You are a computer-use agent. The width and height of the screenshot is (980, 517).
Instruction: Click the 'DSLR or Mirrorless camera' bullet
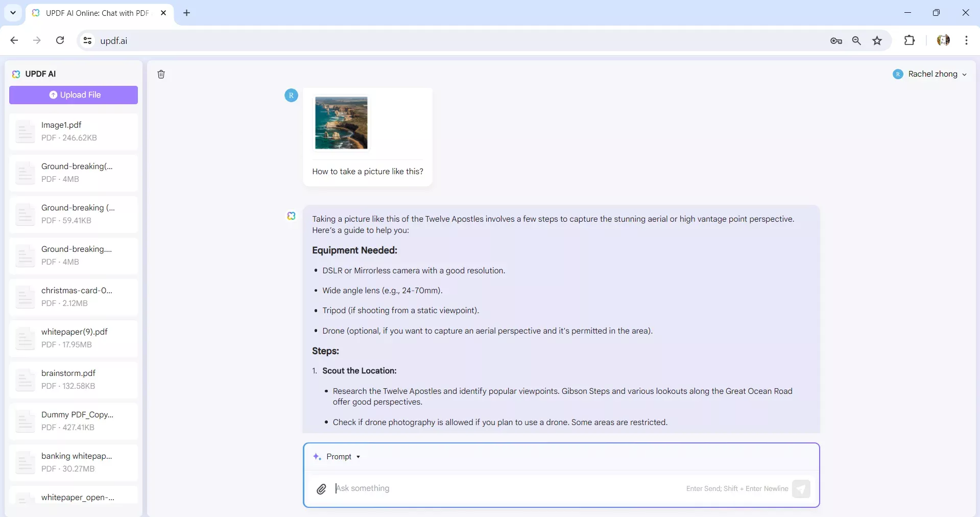coord(414,271)
